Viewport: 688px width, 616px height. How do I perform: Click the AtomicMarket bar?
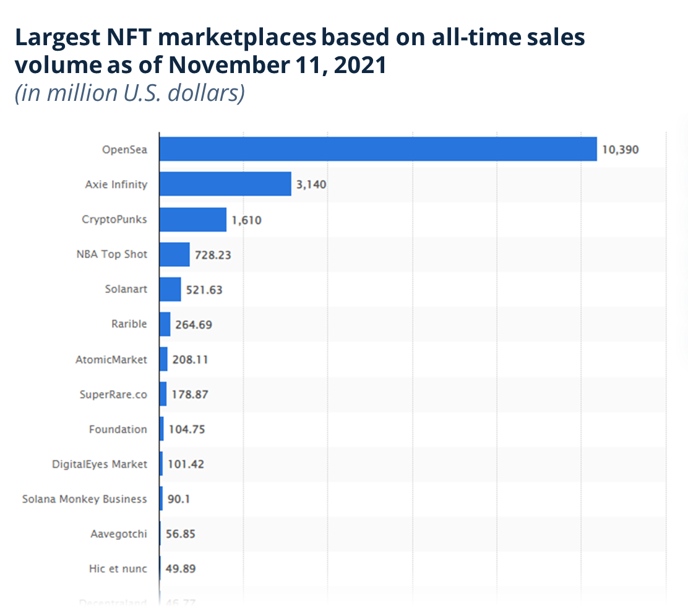click(x=164, y=359)
